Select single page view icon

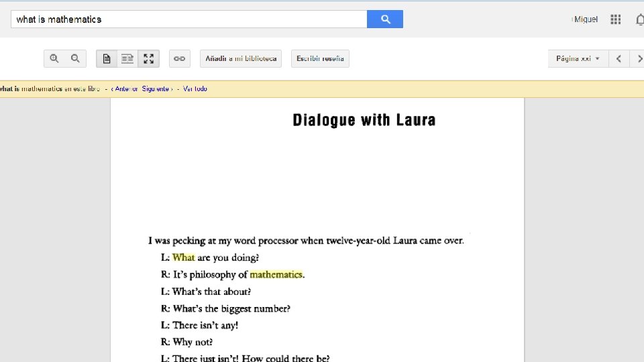107,59
